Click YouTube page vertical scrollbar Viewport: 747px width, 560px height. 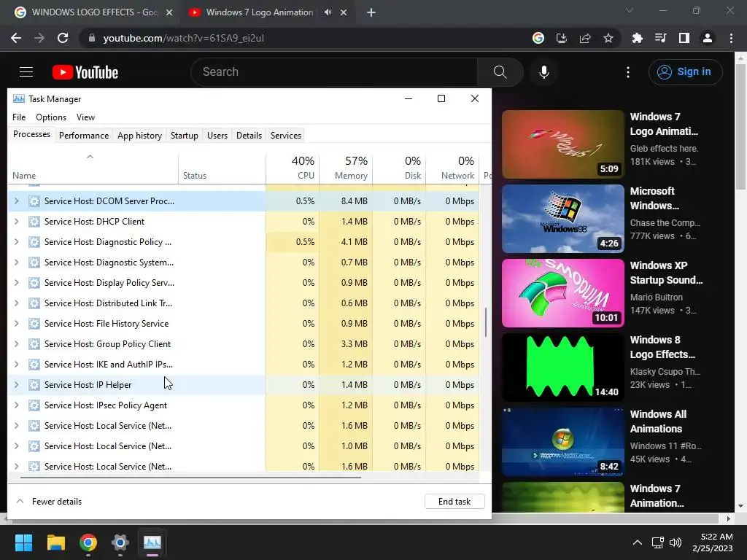(x=740, y=127)
